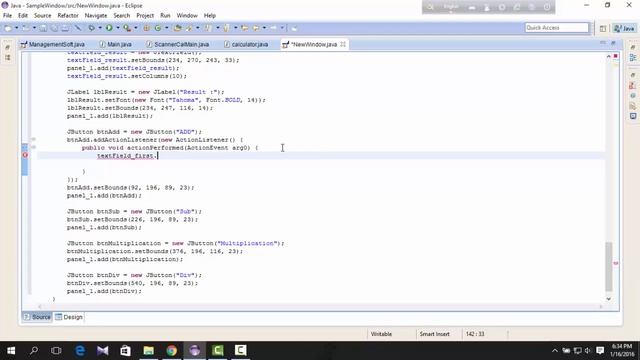
Task: Open the Source menu
Action: point(42,16)
